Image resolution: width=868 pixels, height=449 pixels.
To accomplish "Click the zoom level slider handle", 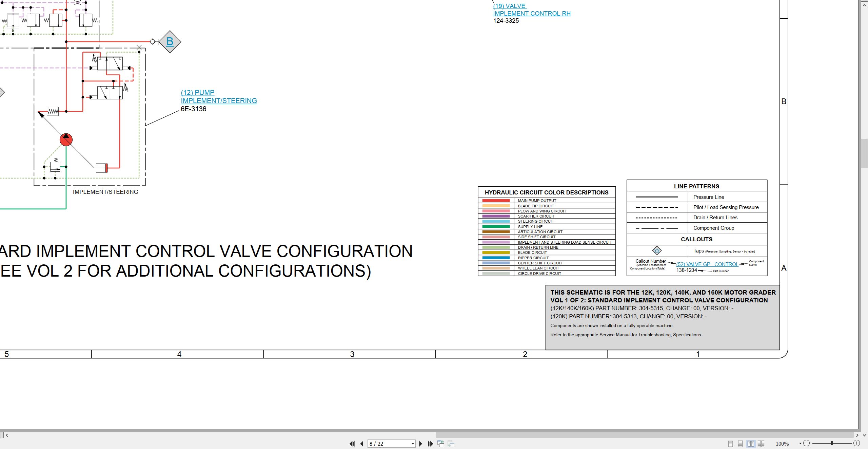I will 832,443.
